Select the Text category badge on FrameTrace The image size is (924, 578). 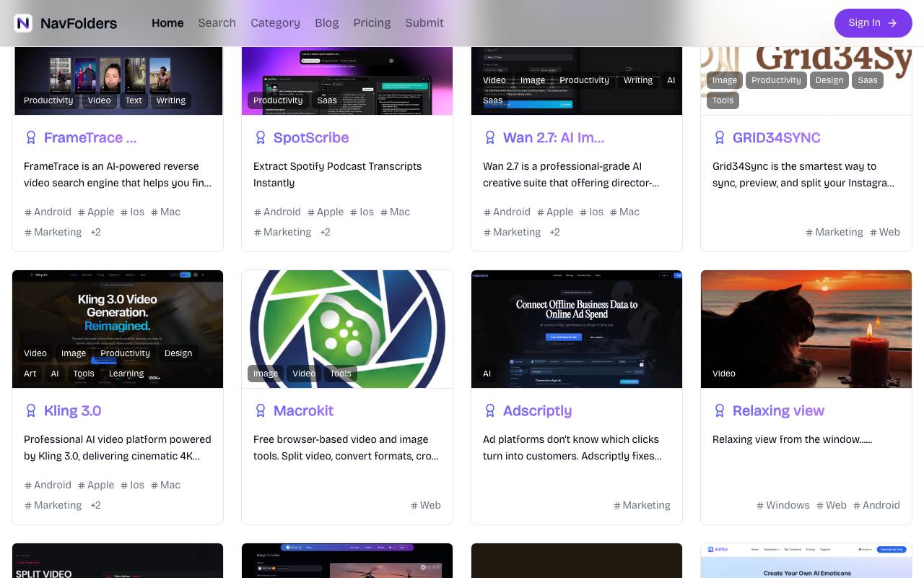pos(134,100)
